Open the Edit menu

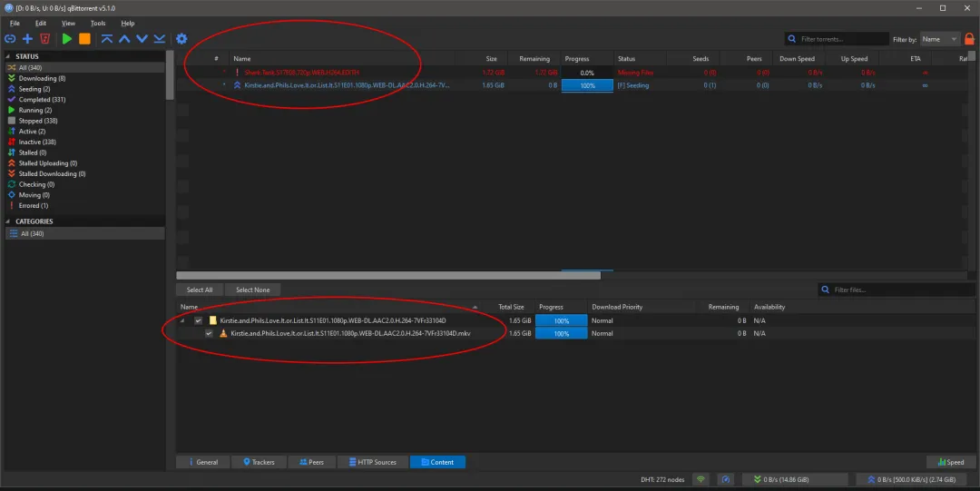[41, 23]
